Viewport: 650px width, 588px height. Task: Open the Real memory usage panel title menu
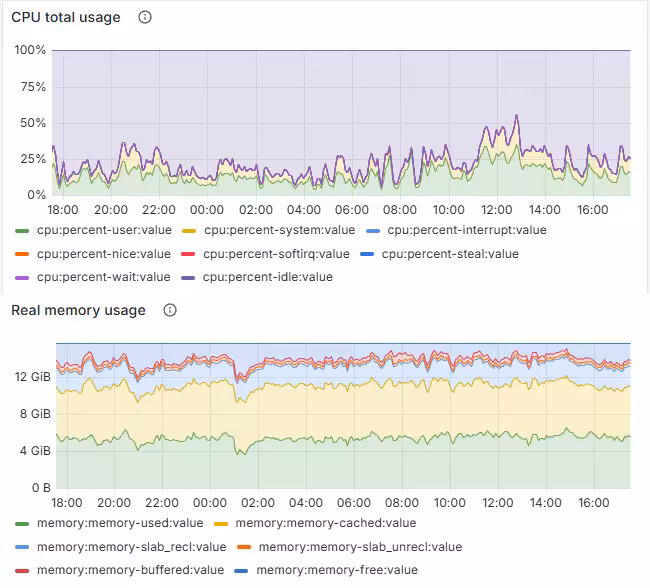[78, 310]
